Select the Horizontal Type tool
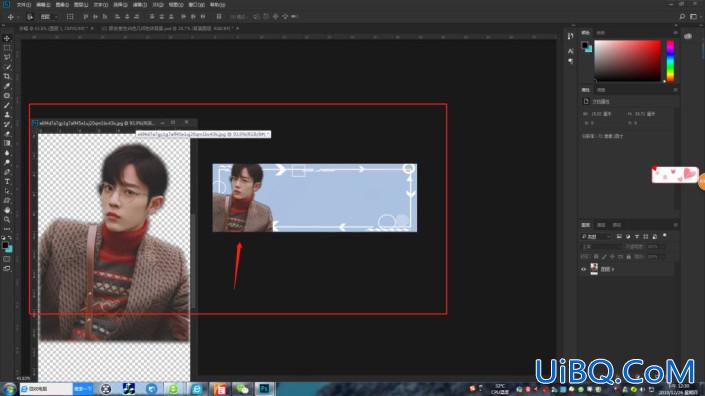The image size is (705, 396). (x=7, y=182)
